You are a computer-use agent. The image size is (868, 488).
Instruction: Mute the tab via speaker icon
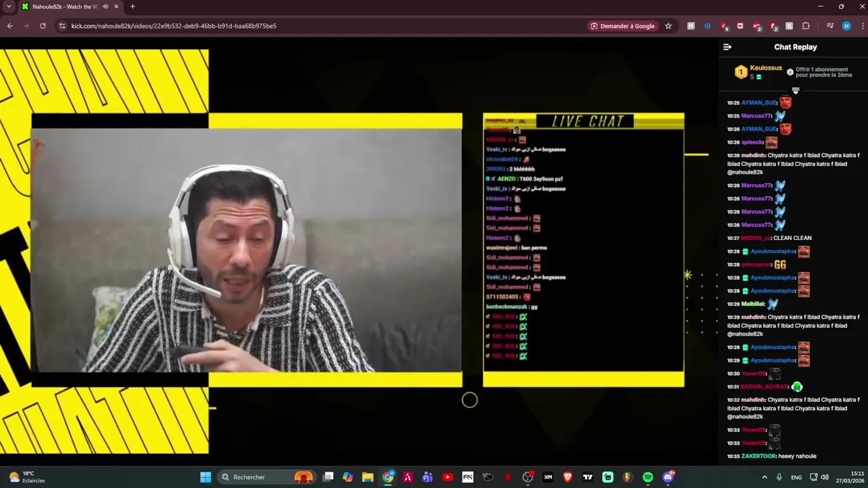pyautogui.click(x=105, y=7)
